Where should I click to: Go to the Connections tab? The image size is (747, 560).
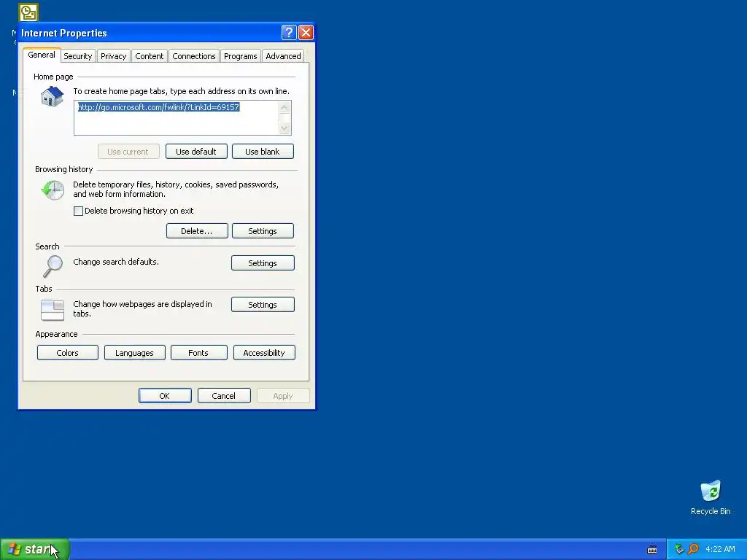194,56
